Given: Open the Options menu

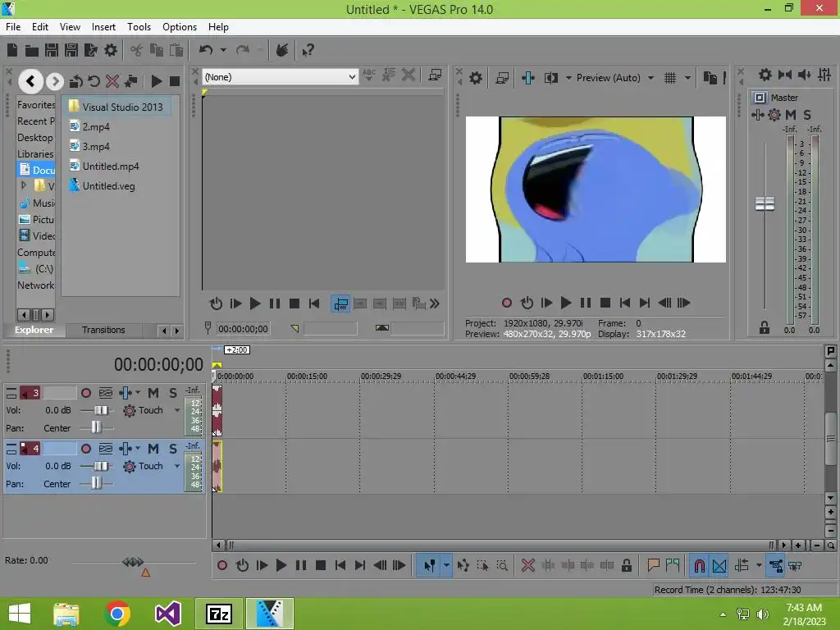Looking at the screenshot, I should pyautogui.click(x=180, y=27).
